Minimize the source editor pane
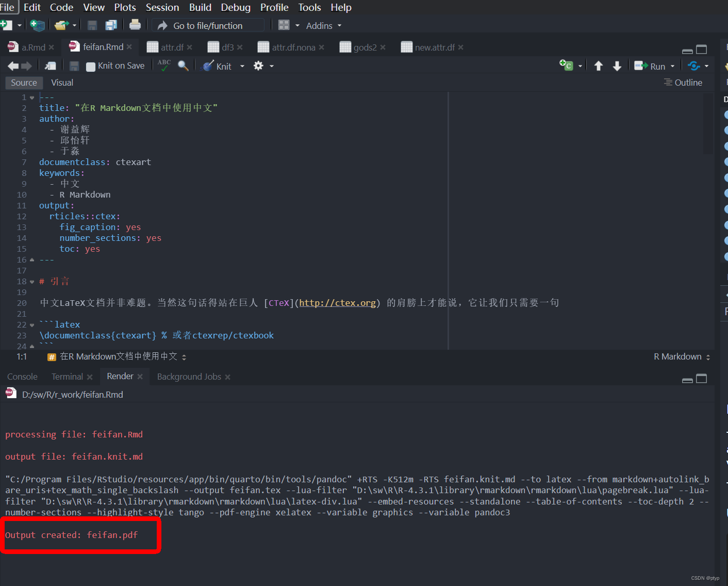The image size is (728, 586). 687,51
